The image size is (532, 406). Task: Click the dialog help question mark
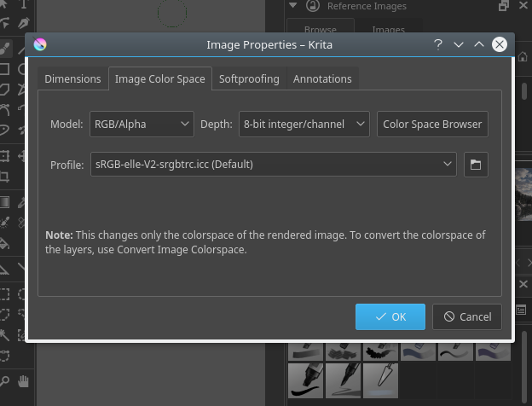(438, 44)
